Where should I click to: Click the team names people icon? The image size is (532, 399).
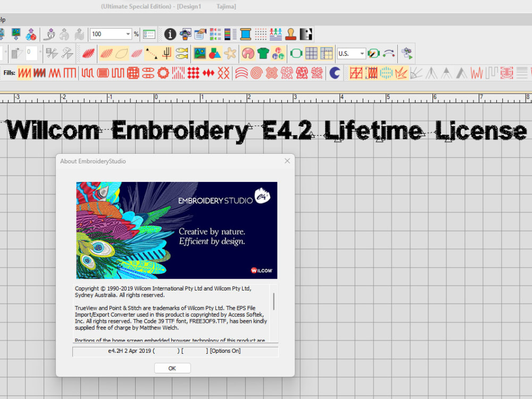point(276,34)
